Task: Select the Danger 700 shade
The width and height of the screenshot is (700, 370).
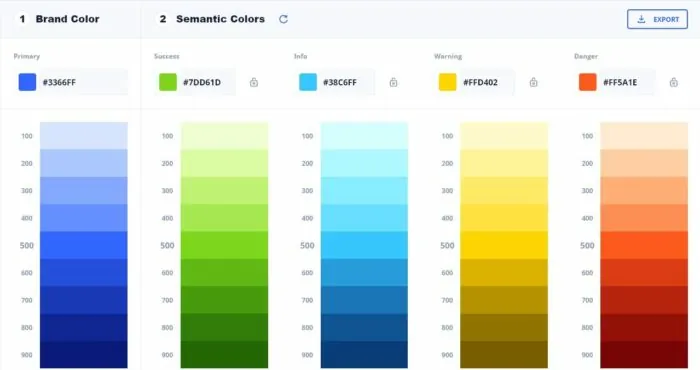Action: point(644,300)
